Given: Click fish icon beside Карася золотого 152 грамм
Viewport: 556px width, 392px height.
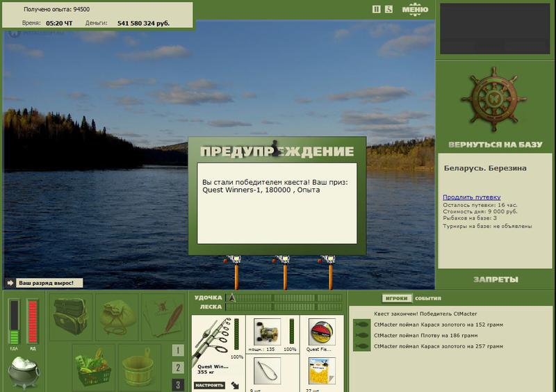Looking at the screenshot, I should pos(361,325).
